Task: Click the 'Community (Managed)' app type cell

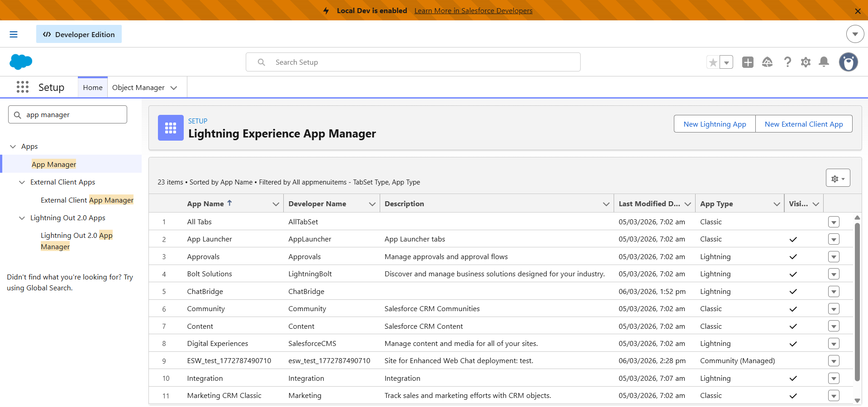Action: coord(738,361)
